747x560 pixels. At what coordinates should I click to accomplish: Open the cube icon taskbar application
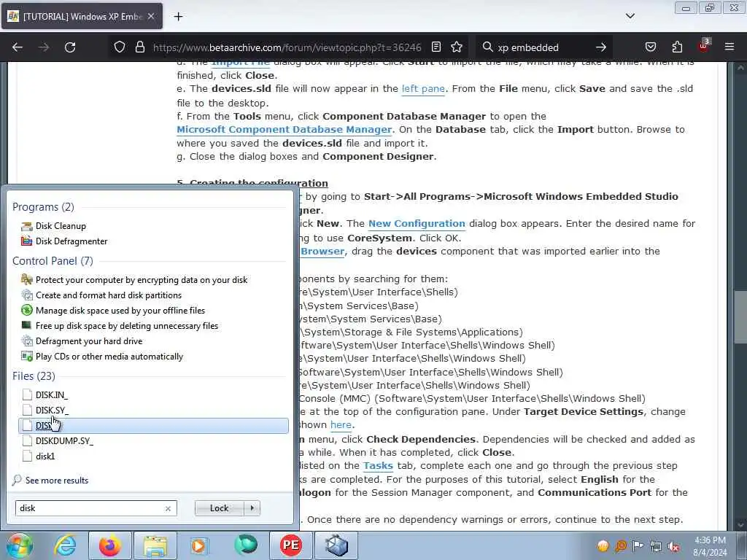pos(336,545)
